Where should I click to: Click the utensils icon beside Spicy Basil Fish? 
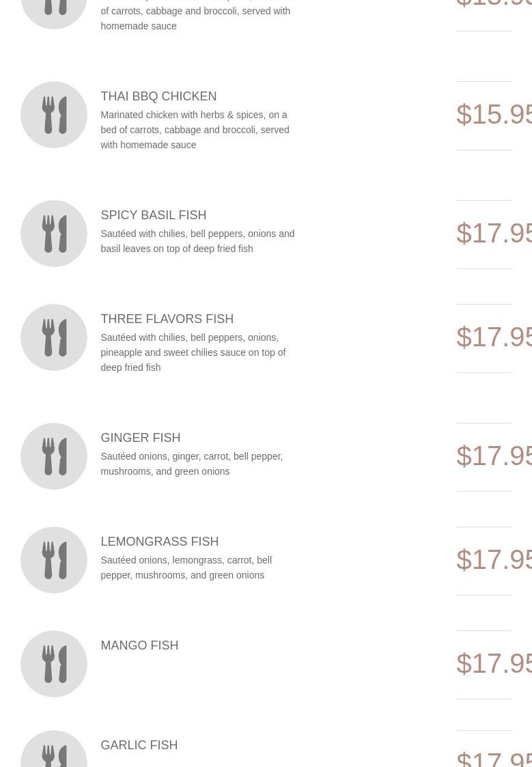click(54, 234)
